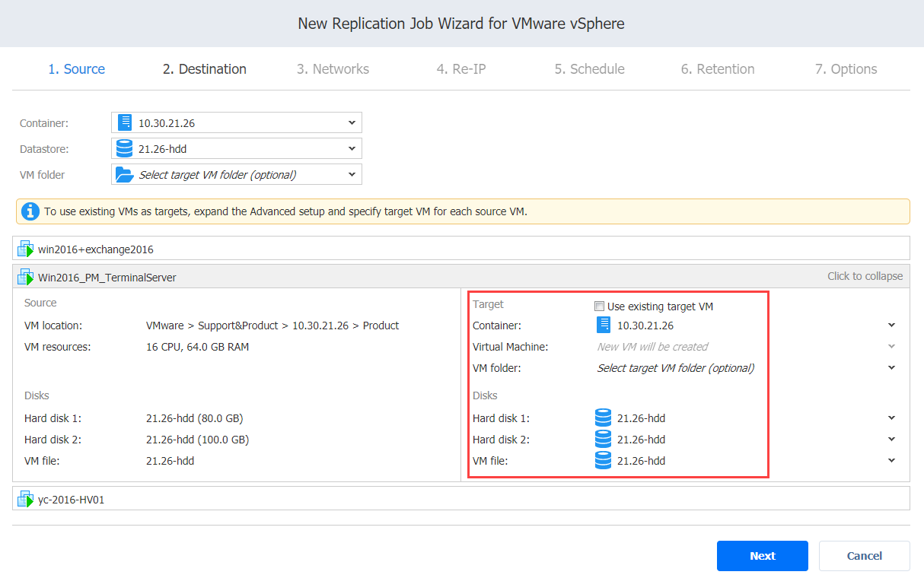
Task: Enable Use existing target VM checkbox
Action: pos(600,306)
